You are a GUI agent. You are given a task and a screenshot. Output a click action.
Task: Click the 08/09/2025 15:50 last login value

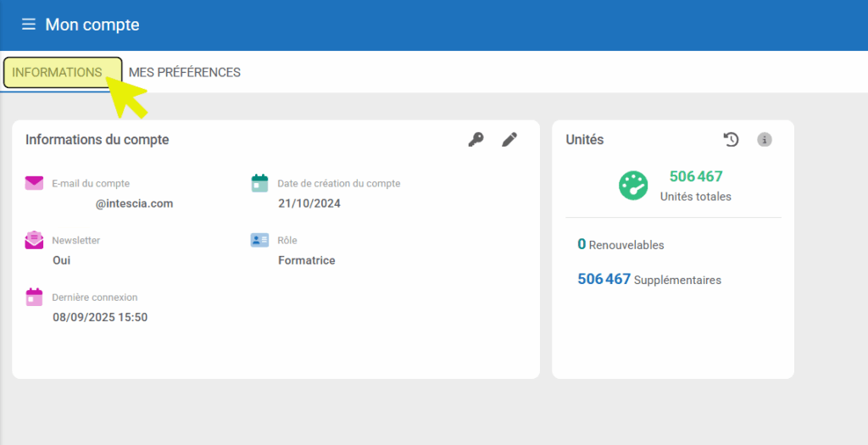100,317
